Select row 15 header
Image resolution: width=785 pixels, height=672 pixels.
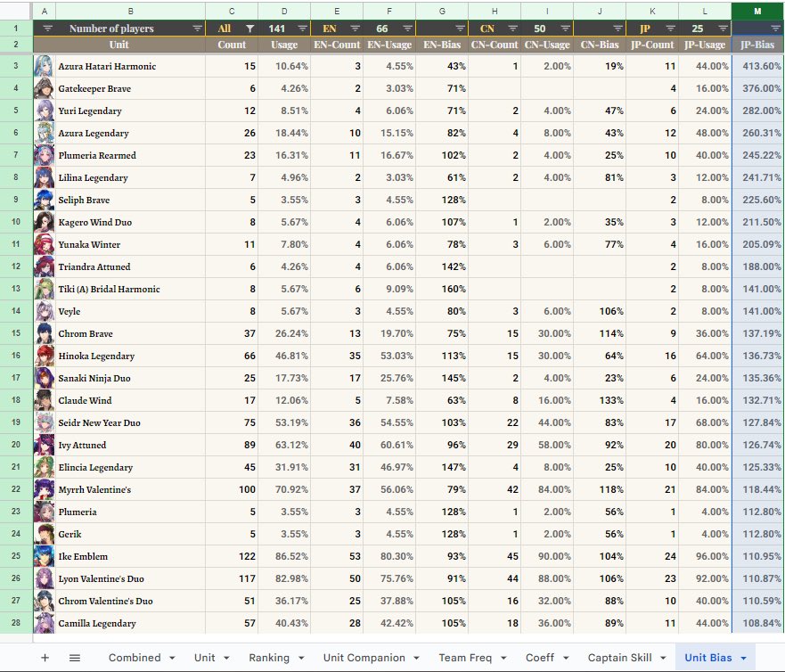click(16, 333)
